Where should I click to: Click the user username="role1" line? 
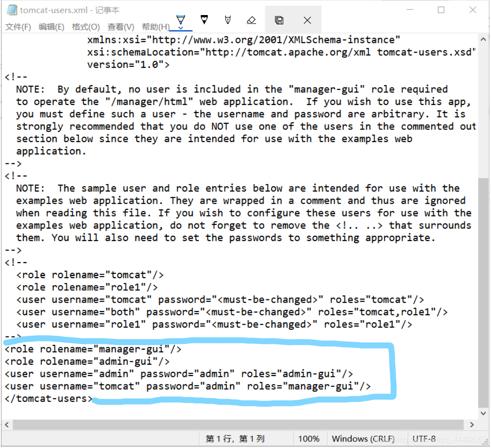214,324
